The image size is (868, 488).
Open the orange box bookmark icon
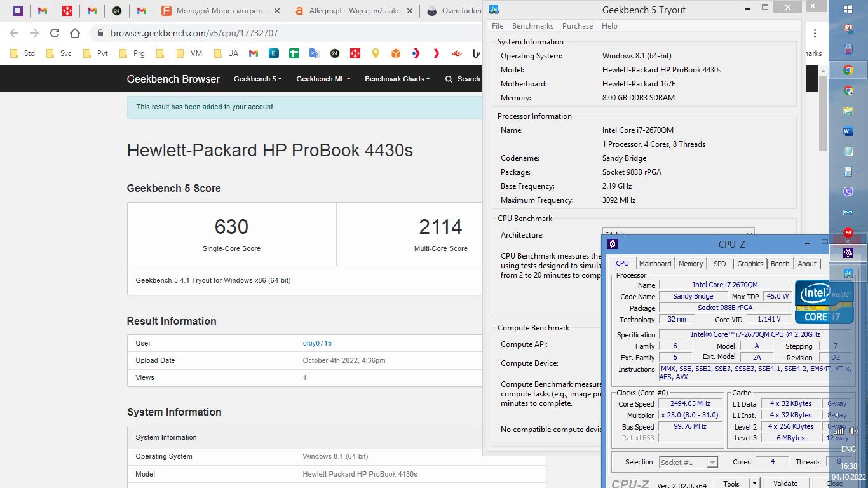click(396, 53)
